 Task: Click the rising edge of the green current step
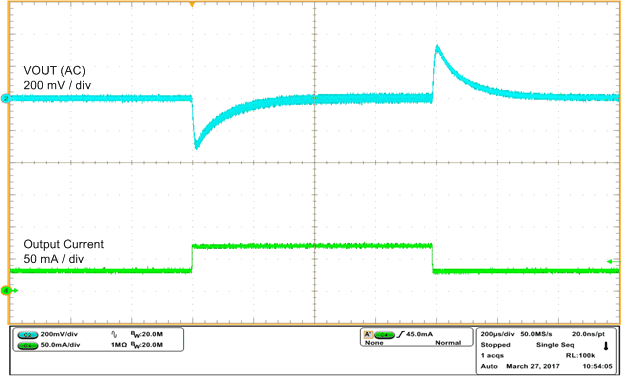(192, 258)
